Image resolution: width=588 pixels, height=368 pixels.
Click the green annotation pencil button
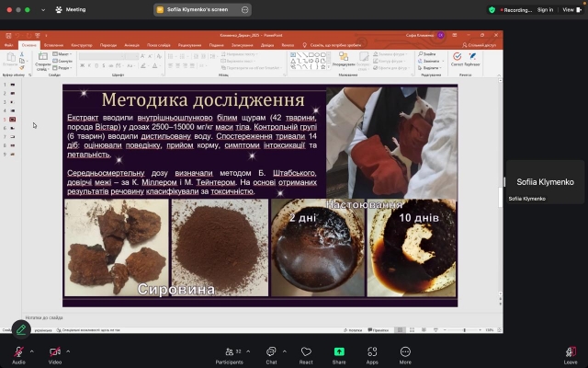[x=21, y=330]
